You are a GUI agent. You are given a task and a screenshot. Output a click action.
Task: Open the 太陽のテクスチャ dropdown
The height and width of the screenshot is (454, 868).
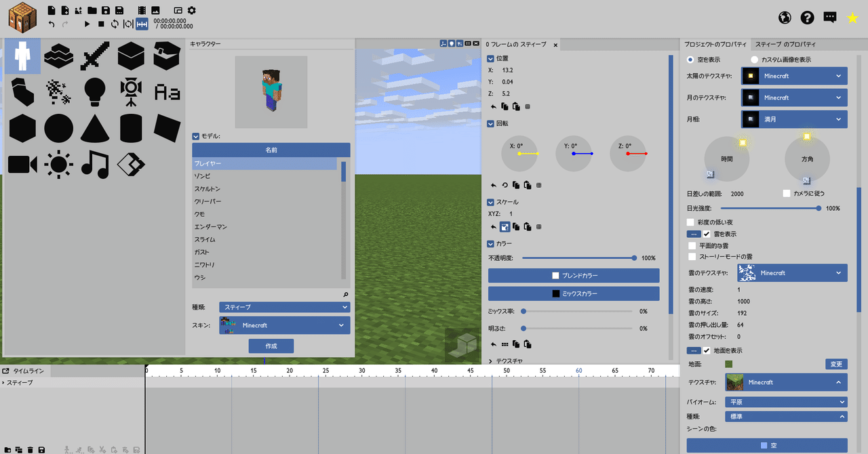794,76
